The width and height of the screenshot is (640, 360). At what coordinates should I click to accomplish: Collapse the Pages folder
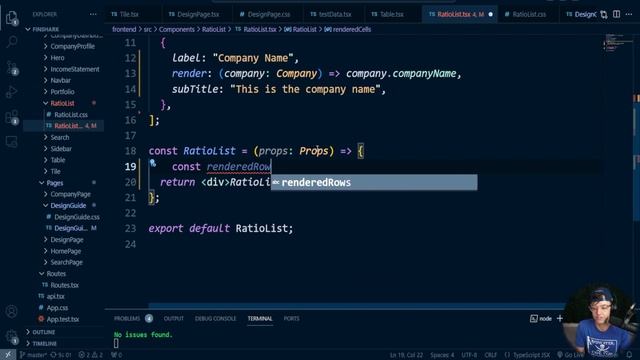(x=54, y=183)
